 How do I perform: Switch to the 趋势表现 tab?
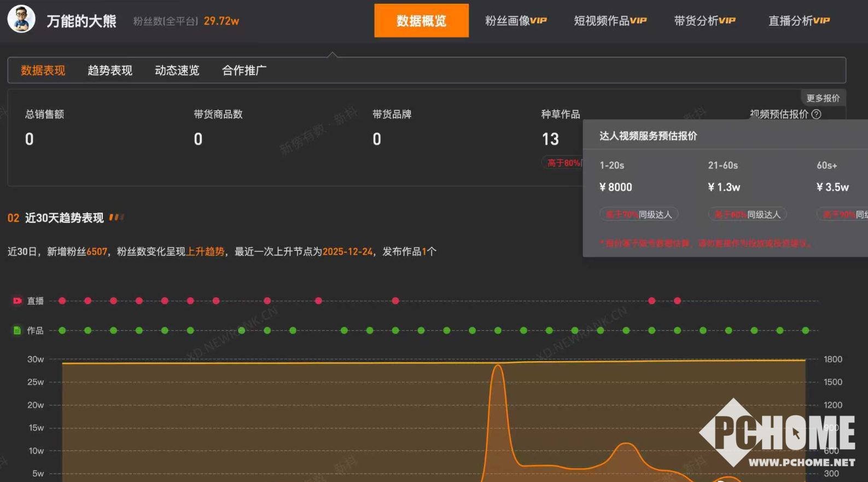tap(110, 70)
